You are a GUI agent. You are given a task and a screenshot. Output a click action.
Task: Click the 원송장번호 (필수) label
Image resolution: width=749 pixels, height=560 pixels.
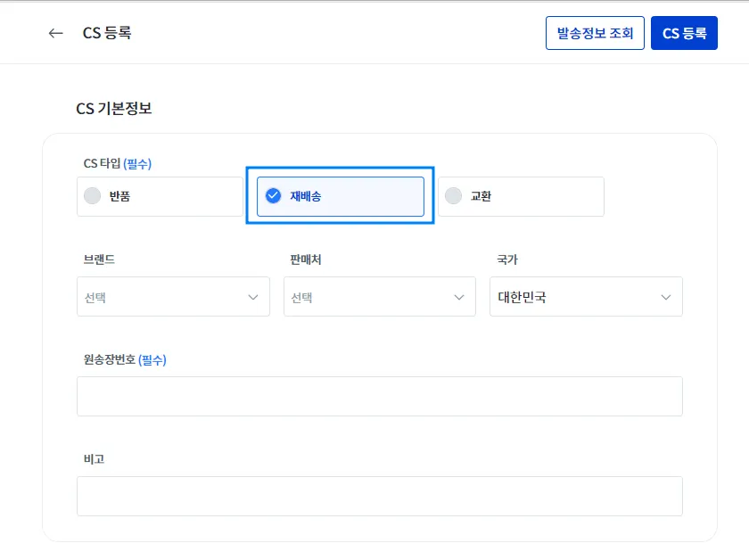[125, 359]
